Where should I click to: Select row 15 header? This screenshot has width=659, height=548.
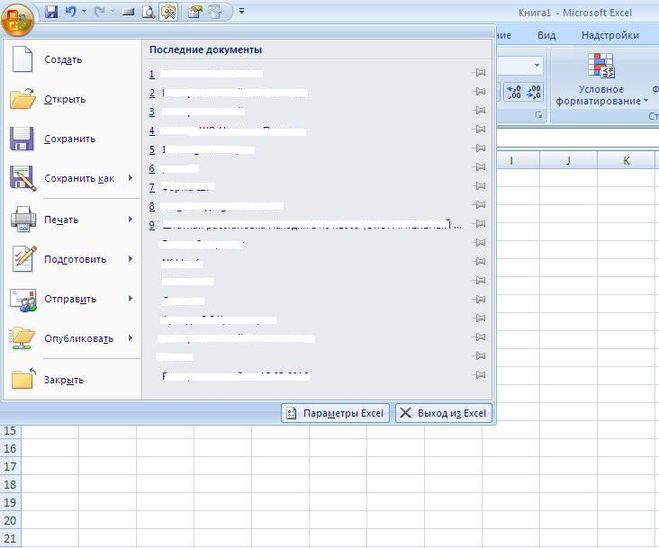10,430
